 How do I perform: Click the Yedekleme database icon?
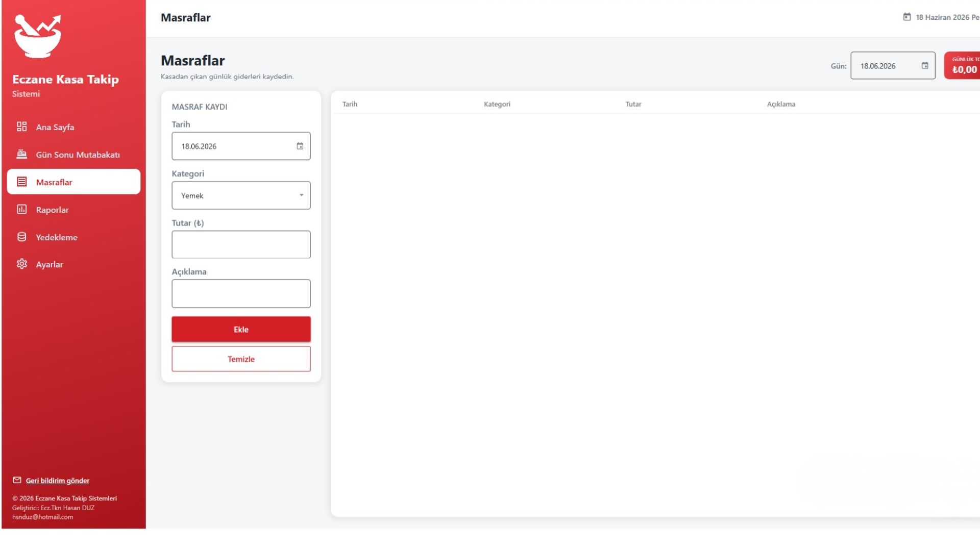tap(21, 237)
